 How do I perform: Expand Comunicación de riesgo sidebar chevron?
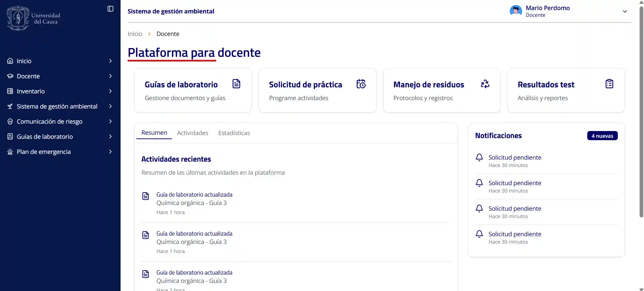(110, 121)
